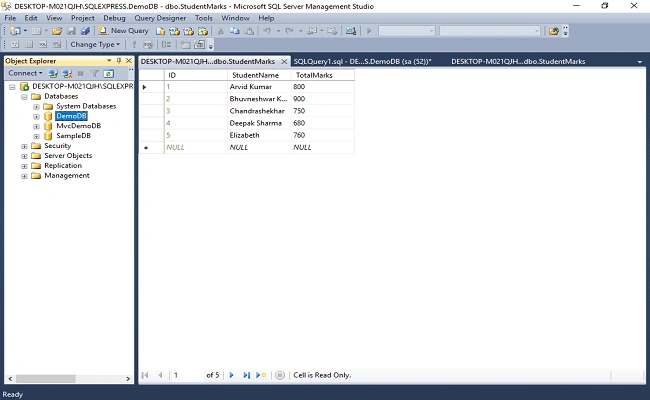650x400 pixels.
Task: Click the Copy icon in toolbar
Action: pos(235,31)
